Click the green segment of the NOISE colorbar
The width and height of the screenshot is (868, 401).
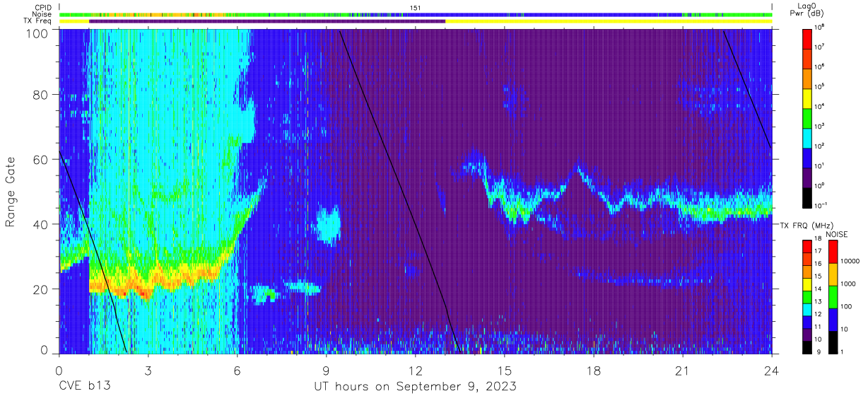click(833, 297)
